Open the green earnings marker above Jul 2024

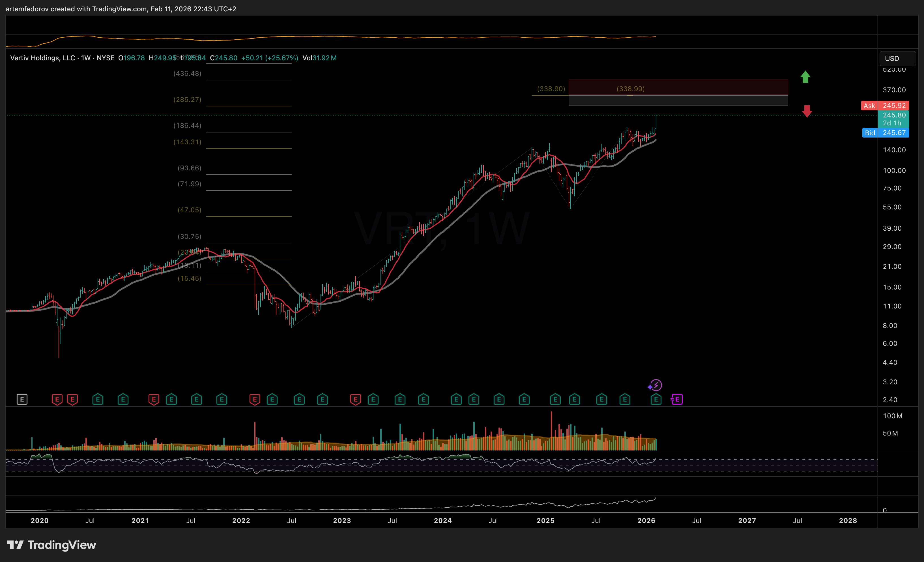coord(499,399)
